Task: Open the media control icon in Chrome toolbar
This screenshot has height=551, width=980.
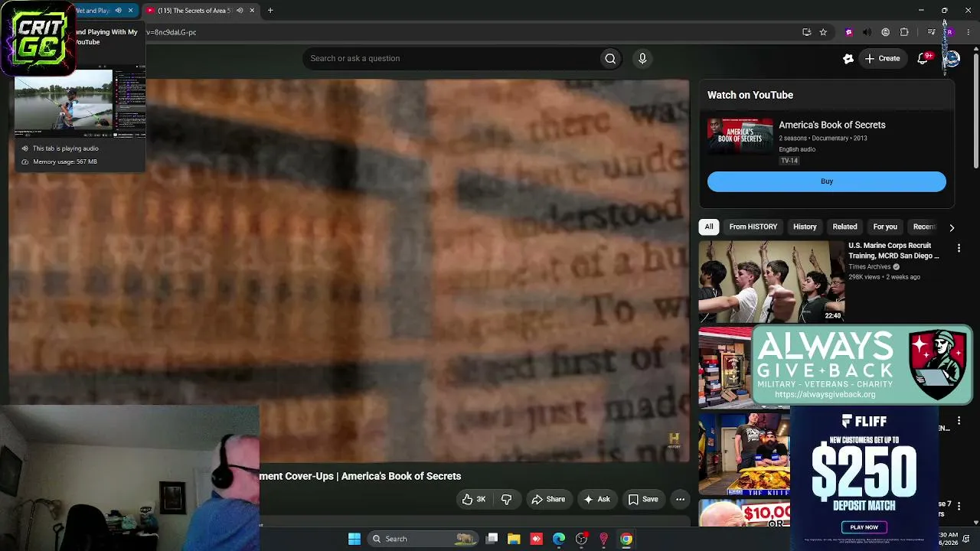Action: 931,32
